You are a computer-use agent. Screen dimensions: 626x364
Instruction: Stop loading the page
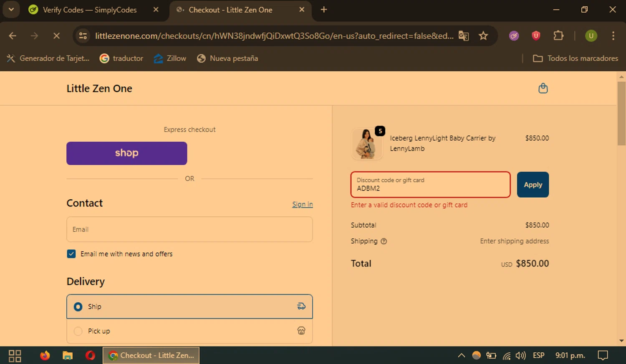point(56,36)
